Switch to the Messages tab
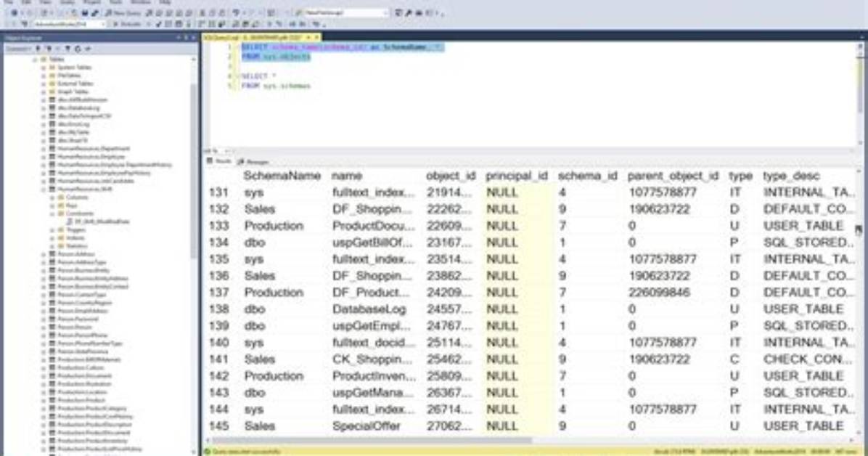 click(253, 161)
